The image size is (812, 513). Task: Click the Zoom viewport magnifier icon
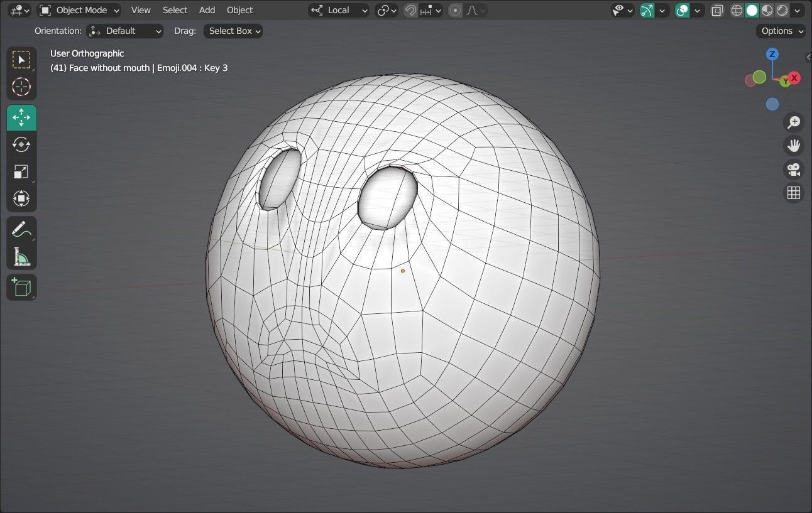(794, 122)
